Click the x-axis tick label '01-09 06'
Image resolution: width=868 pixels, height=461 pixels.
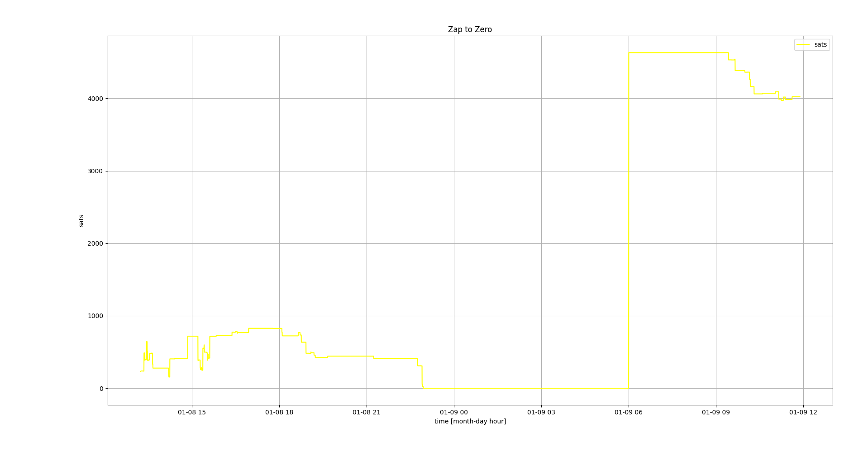[629, 412]
